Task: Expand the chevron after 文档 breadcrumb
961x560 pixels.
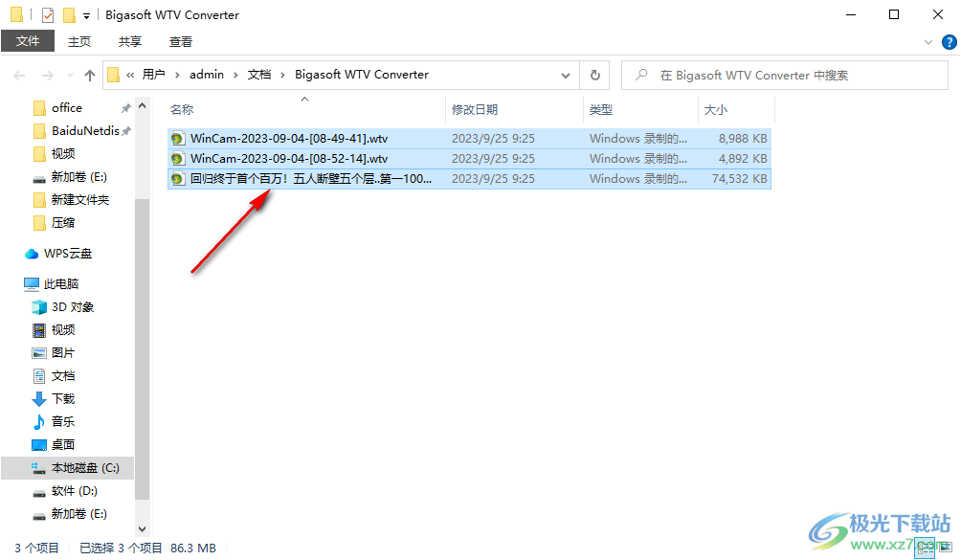Action: click(282, 76)
